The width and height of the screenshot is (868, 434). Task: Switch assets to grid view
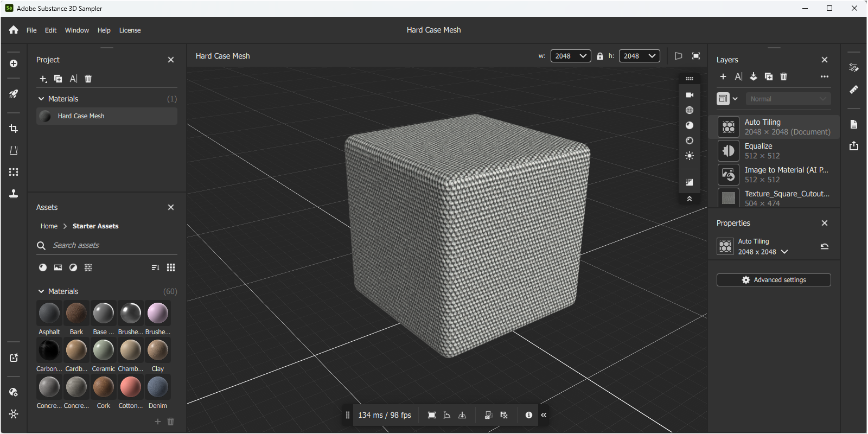click(x=171, y=267)
